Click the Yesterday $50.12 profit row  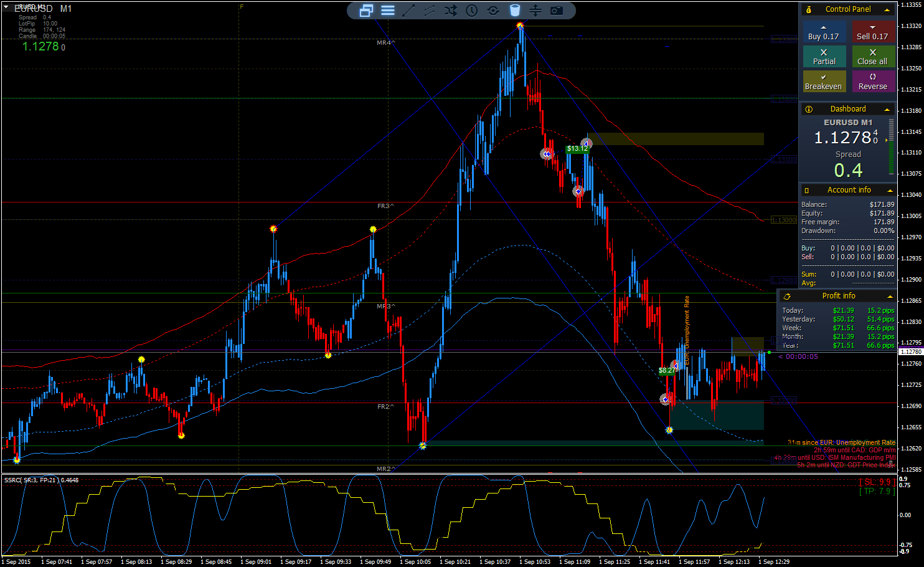(x=838, y=319)
